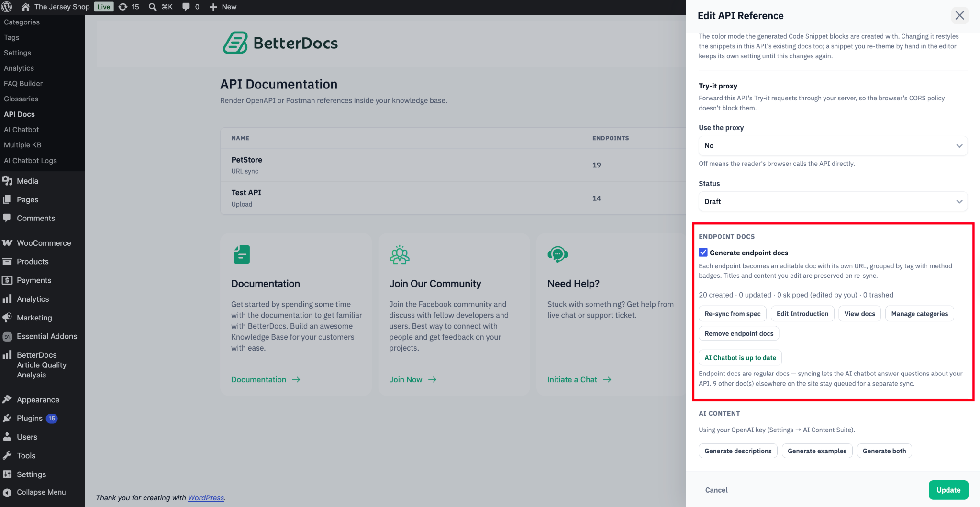Open Users person icon
This screenshot has width=980, height=507.
click(x=7, y=437)
